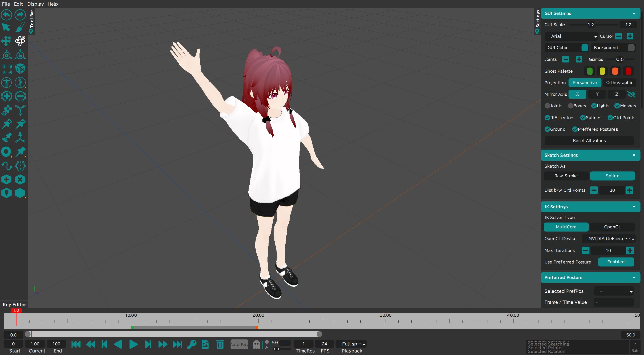Activate the IK rotate tool
The width and height of the screenshot is (644, 355).
point(20,41)
